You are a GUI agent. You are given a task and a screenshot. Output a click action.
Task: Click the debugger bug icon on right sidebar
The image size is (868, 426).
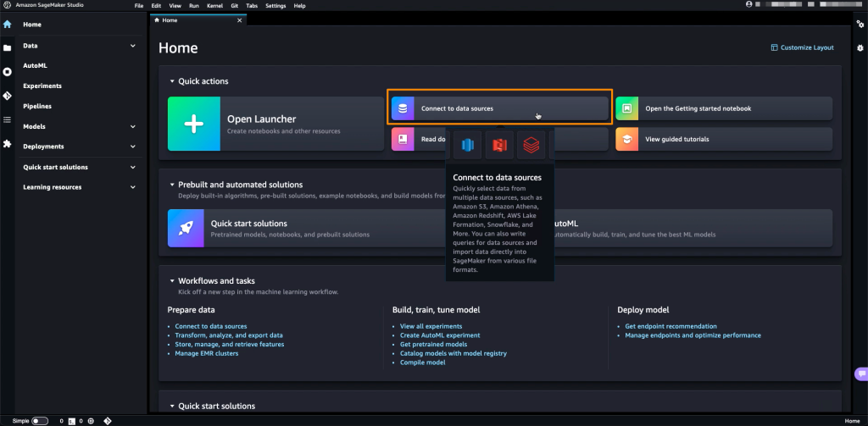click(x=860, y=48)
